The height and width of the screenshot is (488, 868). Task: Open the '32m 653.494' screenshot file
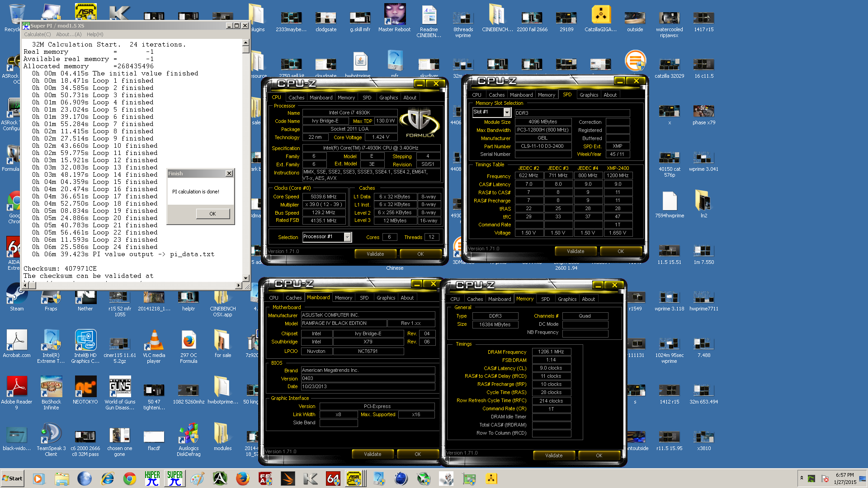click(x=704, y=393)
